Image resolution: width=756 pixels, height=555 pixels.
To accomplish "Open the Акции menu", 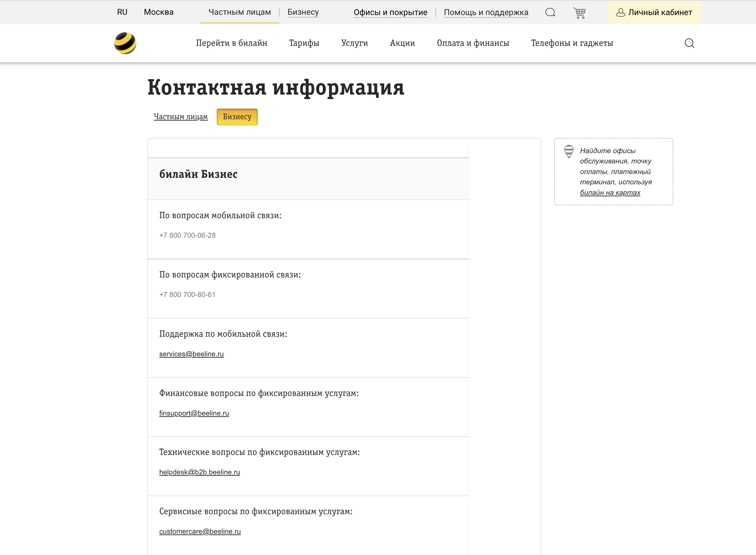I will [x=402, y=43].
